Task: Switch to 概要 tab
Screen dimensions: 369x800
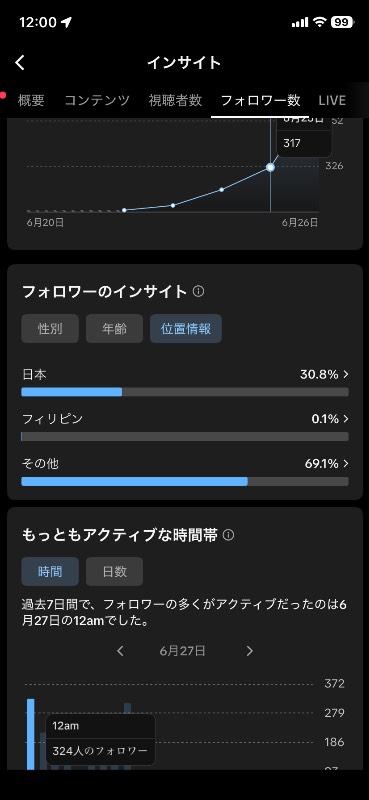Action: click(31, 100)
